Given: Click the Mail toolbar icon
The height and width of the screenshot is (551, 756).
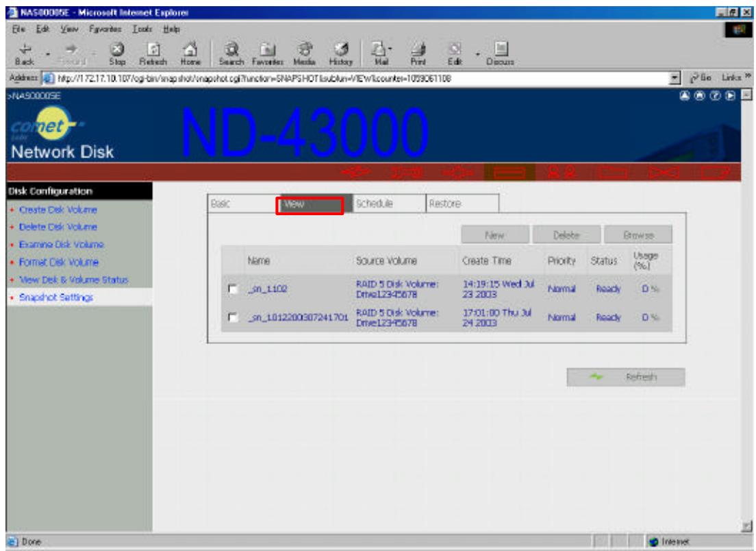Looking at the screenshot, I should (x=379, y=54).
